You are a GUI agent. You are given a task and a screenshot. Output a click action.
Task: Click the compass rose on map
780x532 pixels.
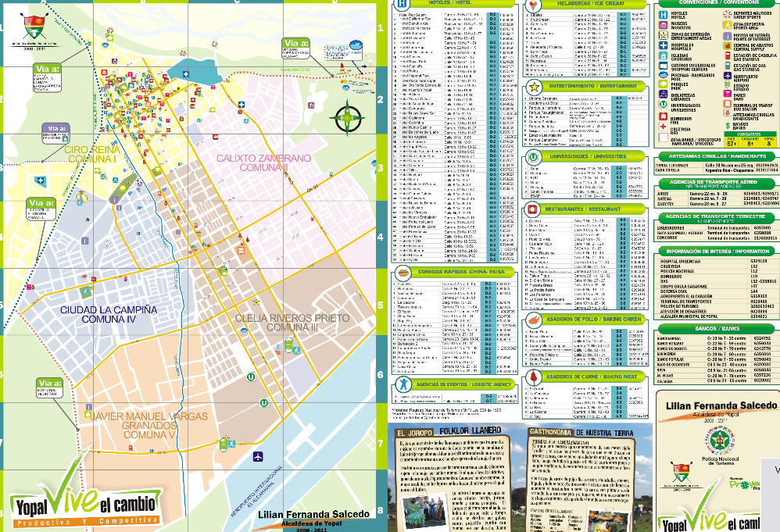(x=345, y=120)
